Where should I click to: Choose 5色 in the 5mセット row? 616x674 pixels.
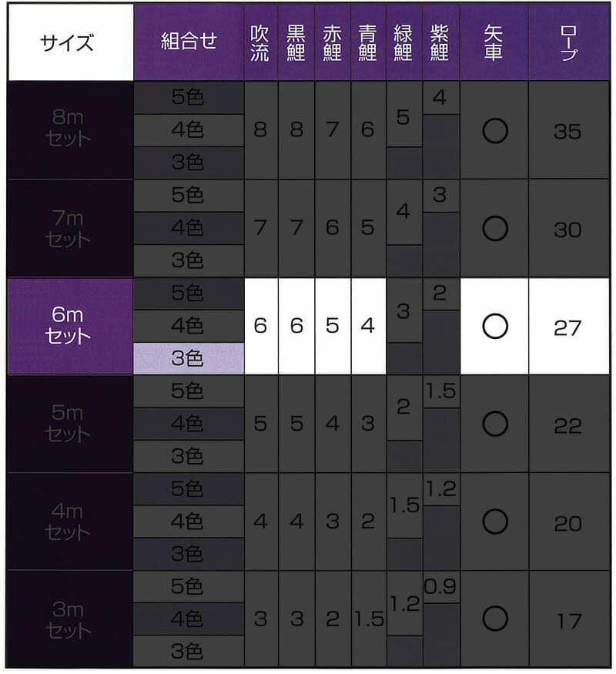click(x=189, y=391)
